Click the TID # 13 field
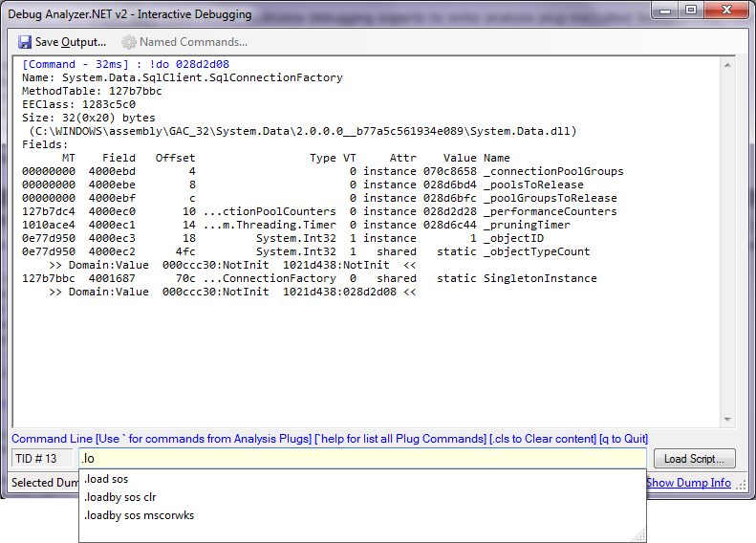The image size is (756, 543). pos(41,459)
